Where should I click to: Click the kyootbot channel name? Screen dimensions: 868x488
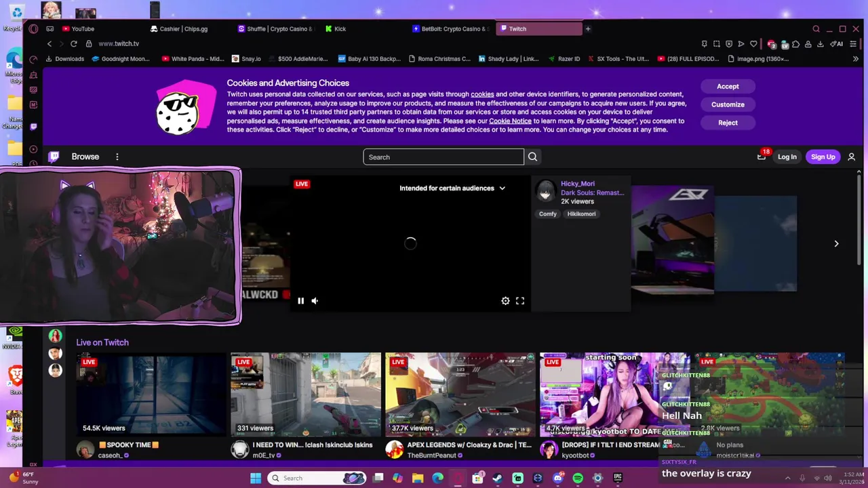[x=575, y=455]
